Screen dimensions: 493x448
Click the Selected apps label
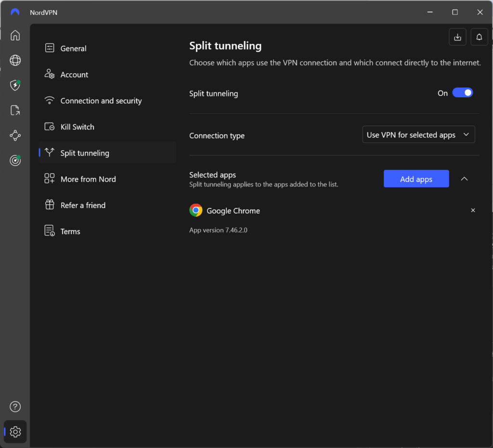[212, 174]
